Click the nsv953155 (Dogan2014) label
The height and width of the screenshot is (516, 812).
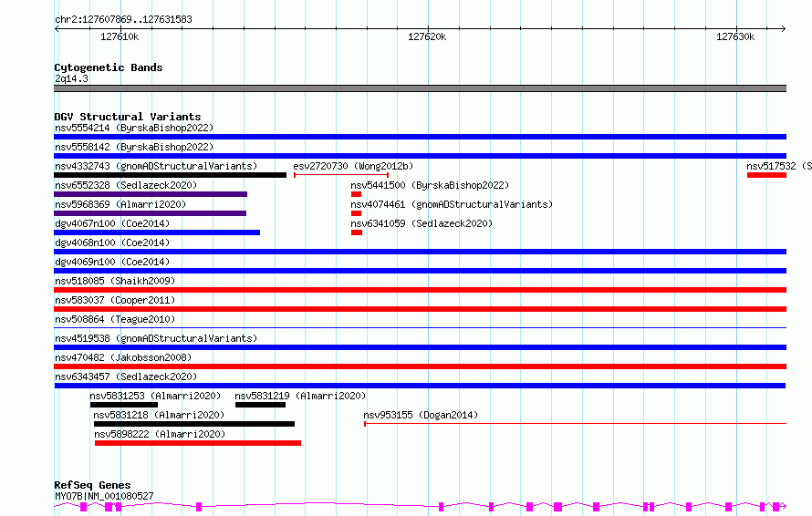click(421, 415)
